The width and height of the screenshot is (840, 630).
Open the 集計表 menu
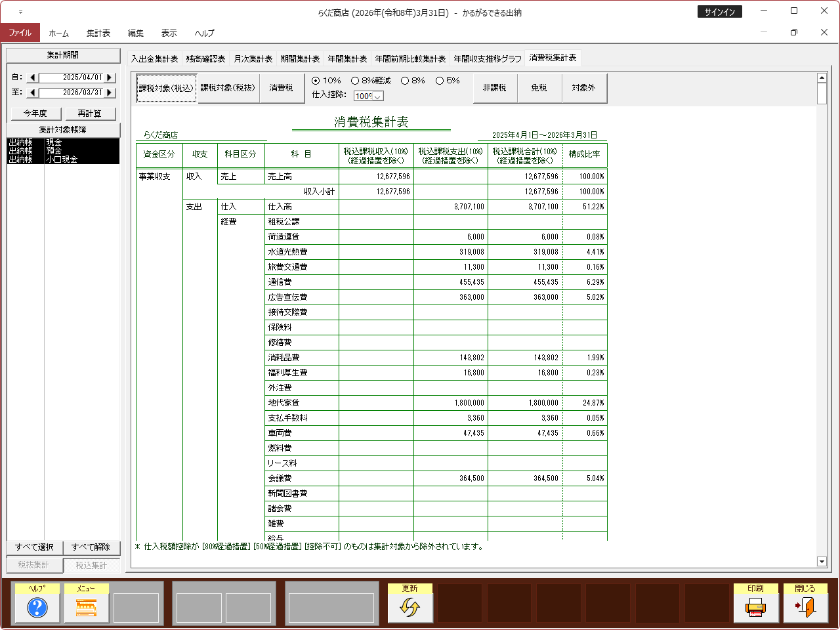tap(98, 33)
